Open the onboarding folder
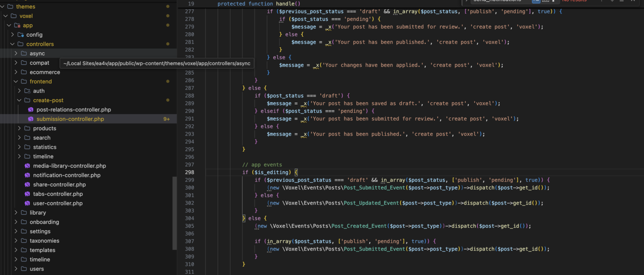644x275 pixels. (x=44, y=222)
